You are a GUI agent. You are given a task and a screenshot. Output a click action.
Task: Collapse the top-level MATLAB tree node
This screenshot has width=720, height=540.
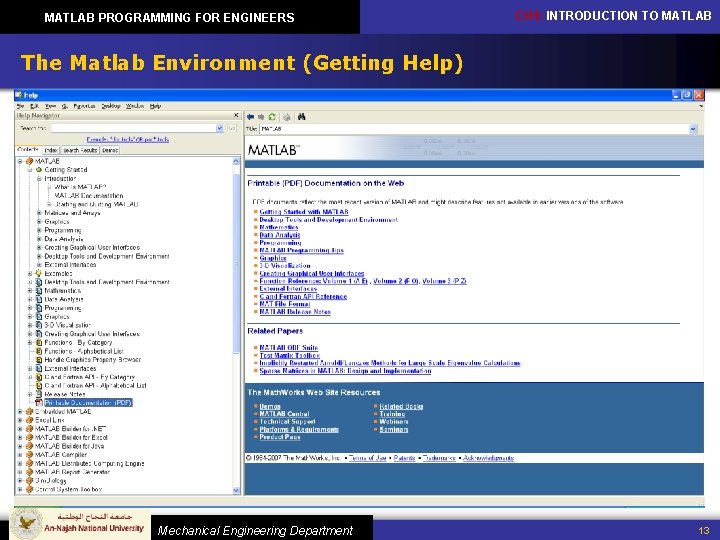coord(20,161)
